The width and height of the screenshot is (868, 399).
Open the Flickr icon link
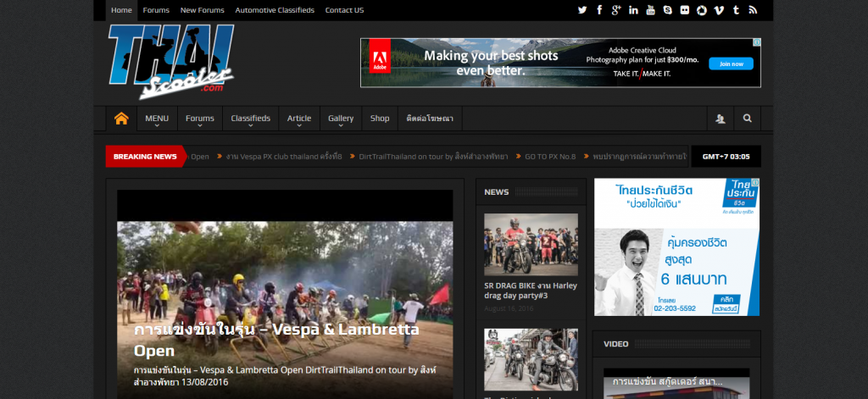(685, 10)
